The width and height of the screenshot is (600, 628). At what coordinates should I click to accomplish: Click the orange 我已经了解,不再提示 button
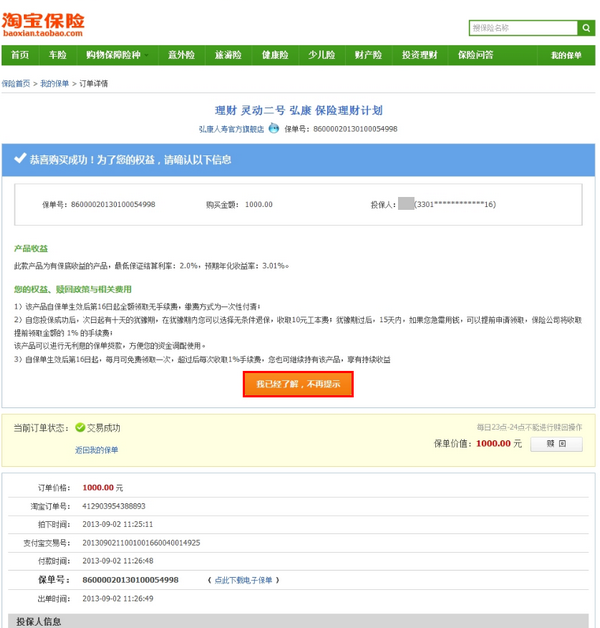click(x=298, y=384)
